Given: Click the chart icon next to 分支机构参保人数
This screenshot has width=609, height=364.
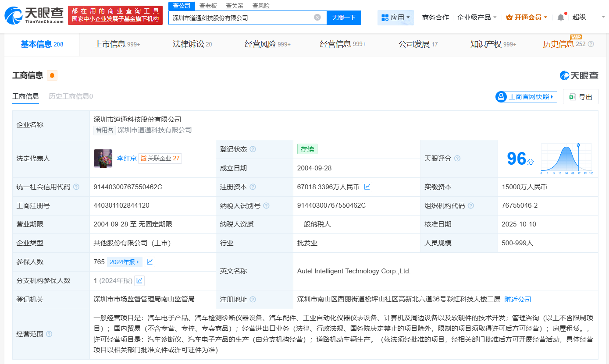Looking at the screenshot, I should [140, 281].
